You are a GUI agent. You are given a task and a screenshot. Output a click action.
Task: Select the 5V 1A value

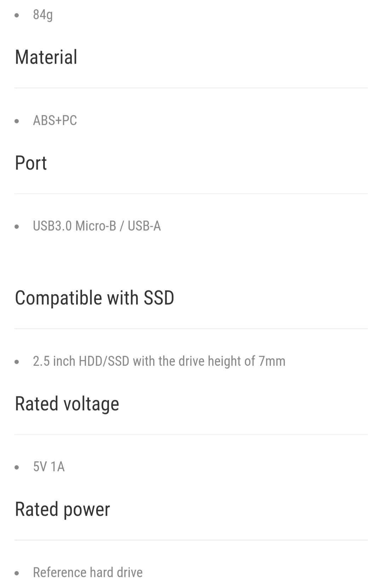coord(49,467)
